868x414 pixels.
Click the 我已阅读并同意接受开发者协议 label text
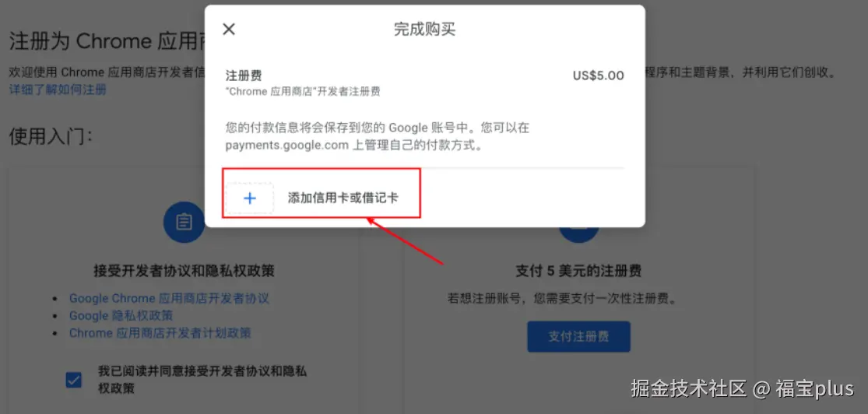[202, 379]
